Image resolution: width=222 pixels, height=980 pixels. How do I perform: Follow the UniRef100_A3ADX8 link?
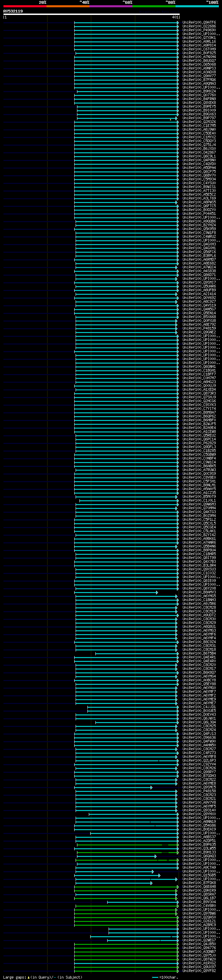point(199,72)
